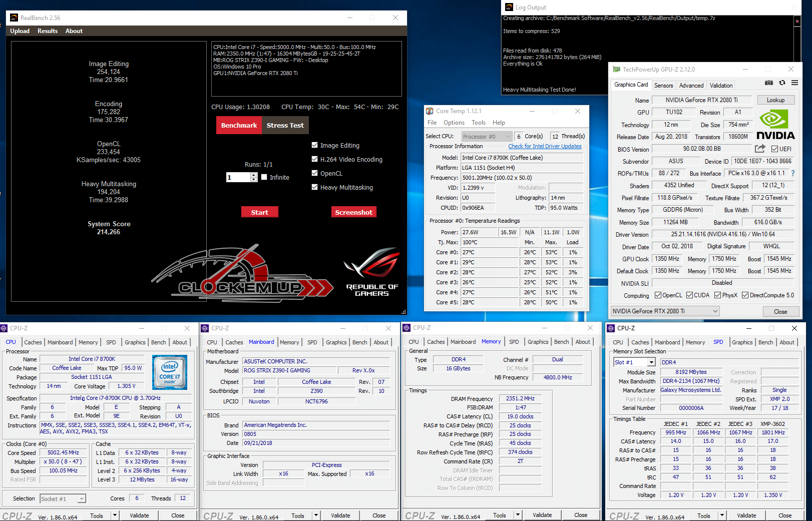The height and width of the screenshot is (521, 812).
Task: Open the GPU selector dropdown in GPU-Z
Action: pyautogui.click(x=665, y=311)
